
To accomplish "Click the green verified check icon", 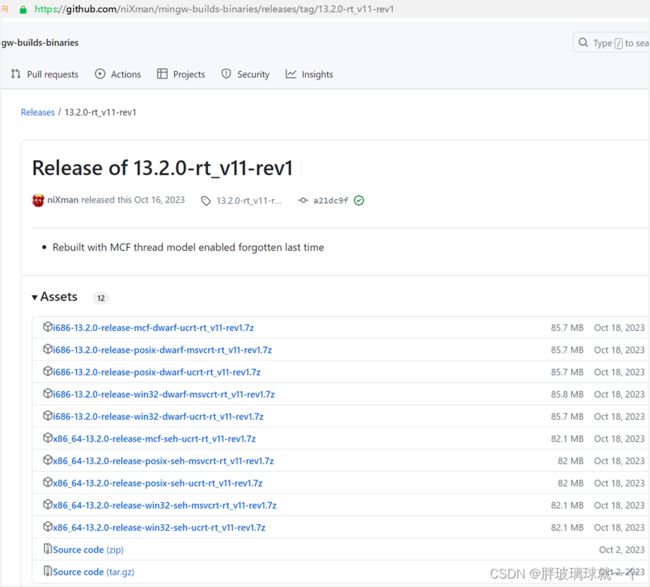I will [x=359, y=201].
